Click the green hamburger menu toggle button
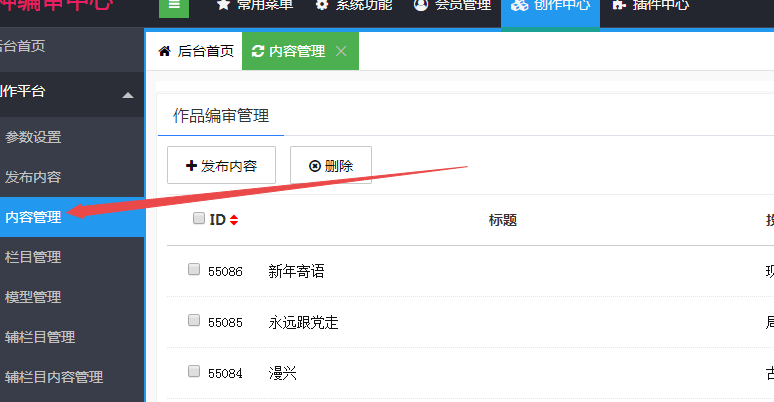The width and height of the screenshot is (774, 402). click(x=174, y=5)
